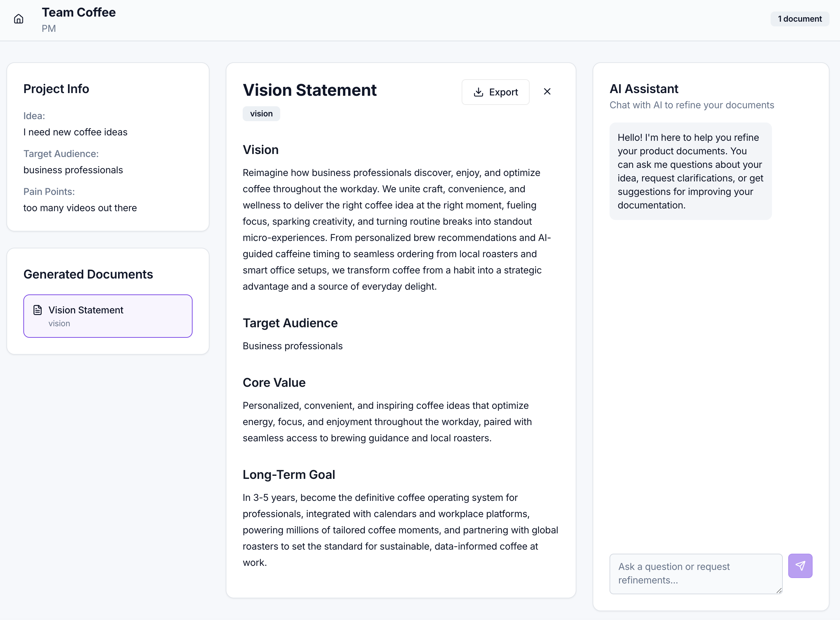Select the Vision section heading

pos(261,150)
